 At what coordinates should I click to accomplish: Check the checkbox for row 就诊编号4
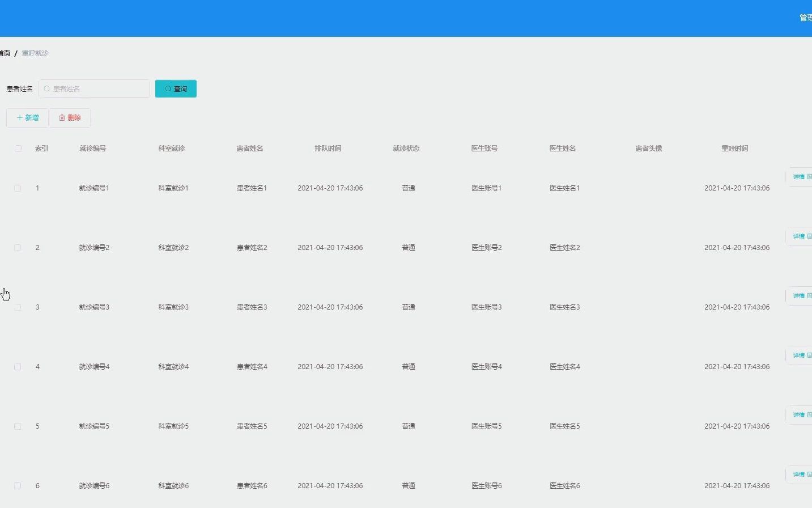(x=18, y=367)
